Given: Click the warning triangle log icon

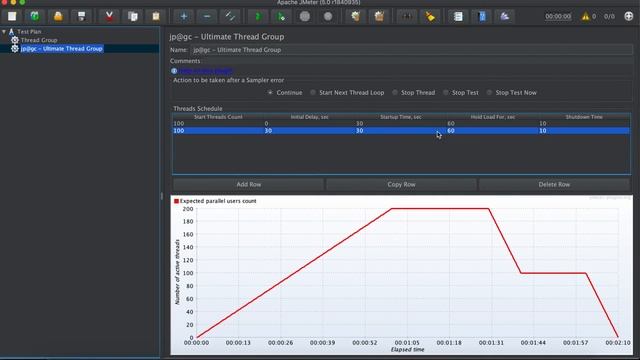Looking at the screenshot, I should 585,16.
